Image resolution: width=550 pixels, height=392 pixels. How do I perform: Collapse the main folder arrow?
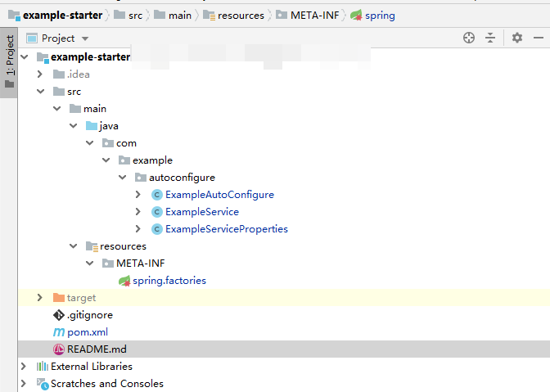pyautogui.click(x=56, y=108)
